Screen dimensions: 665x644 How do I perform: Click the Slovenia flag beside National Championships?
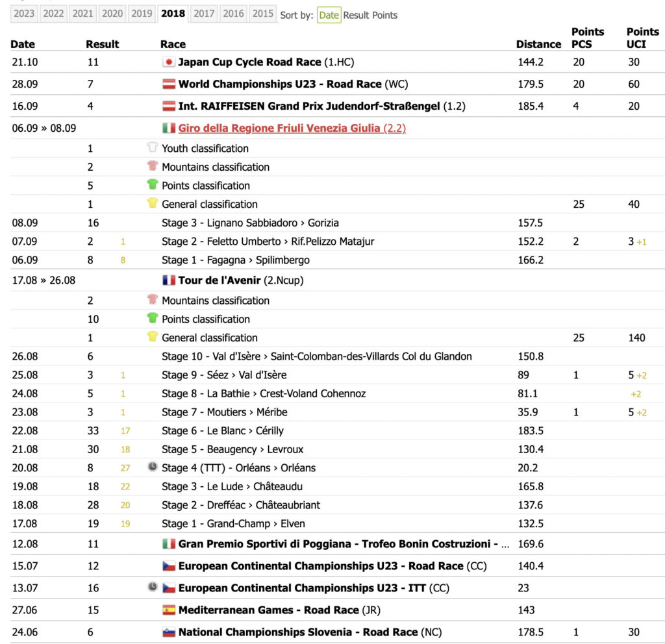(168, 632)
